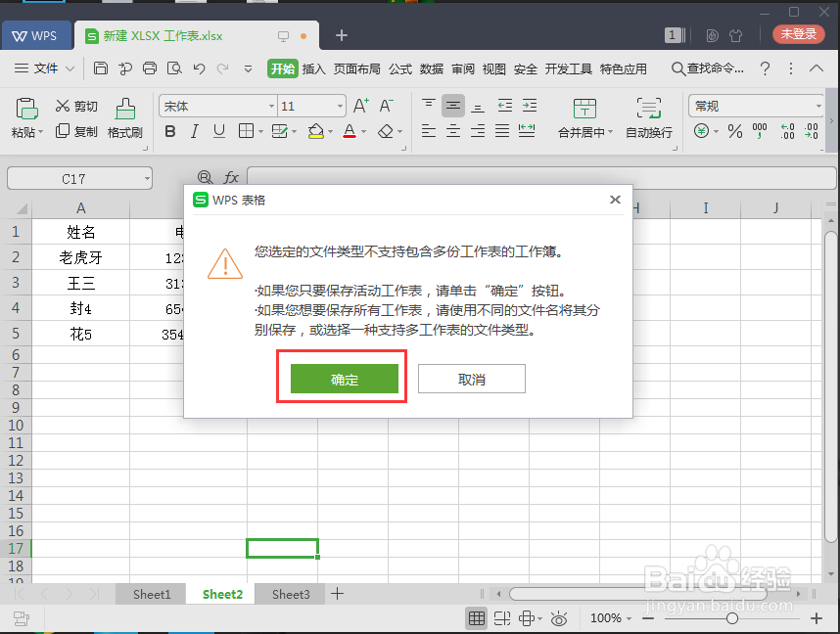Toggle Bold formatting
This screenshot has height=634, width=840.
point(169,131)
